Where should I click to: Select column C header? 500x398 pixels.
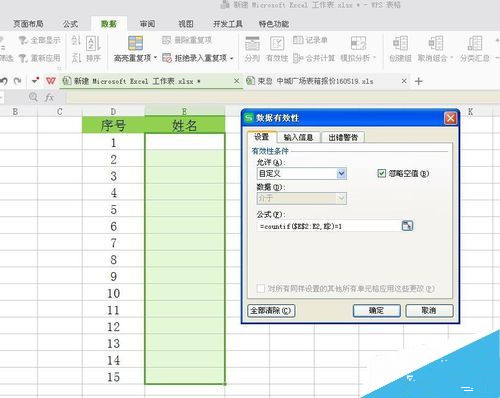click(x=60, y=111)
